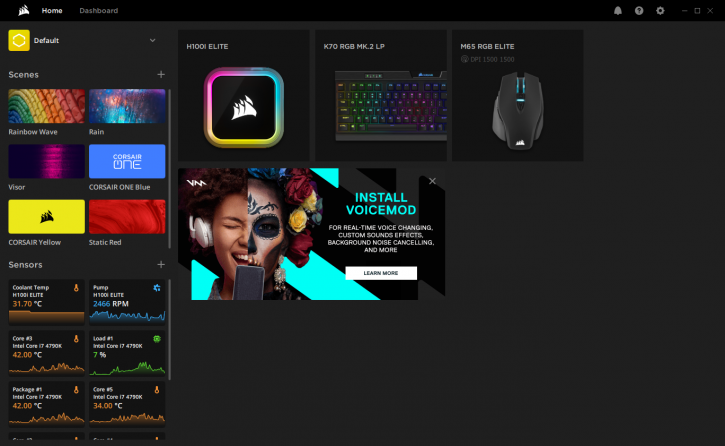725x446 pixels.
Task: Click the Core #5 34.00 °C reading
Action: (108, 406)
